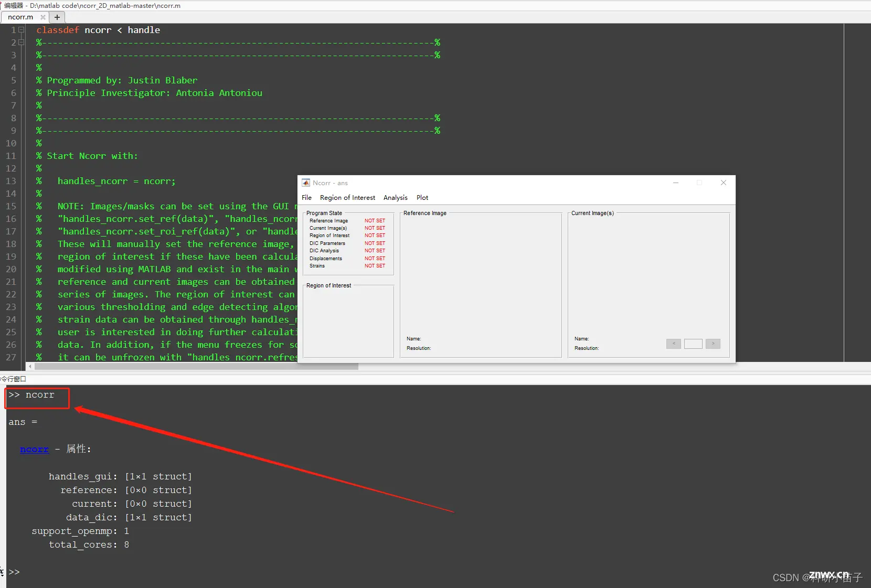Click the 'ans =' output line
This screenshot has width=871, height=588.
pyautogui.click(x=23, y=422)
